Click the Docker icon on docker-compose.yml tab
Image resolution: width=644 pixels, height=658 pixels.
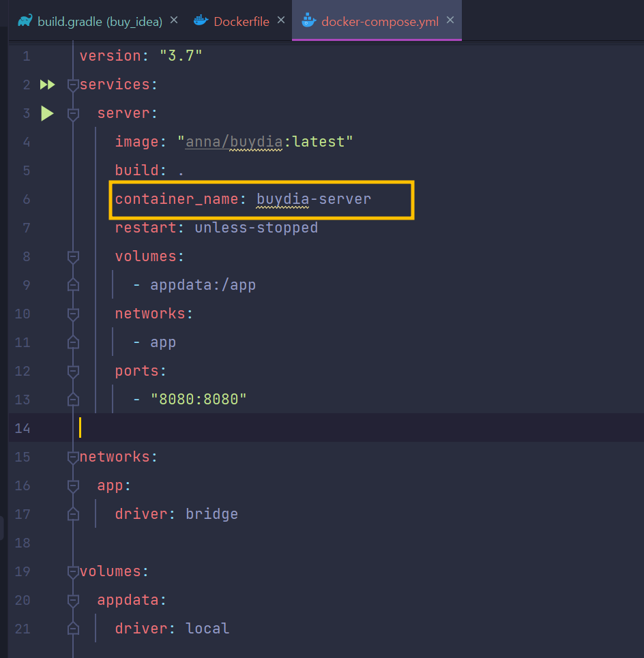308,20
